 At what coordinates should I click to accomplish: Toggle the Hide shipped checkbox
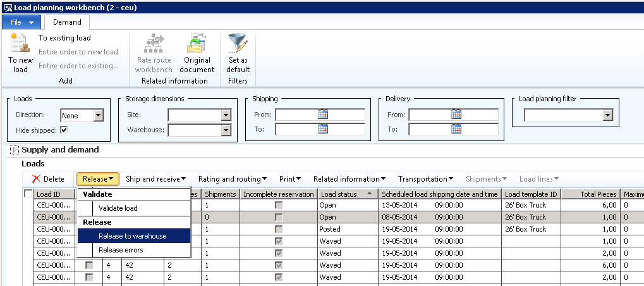coord(64,130)
